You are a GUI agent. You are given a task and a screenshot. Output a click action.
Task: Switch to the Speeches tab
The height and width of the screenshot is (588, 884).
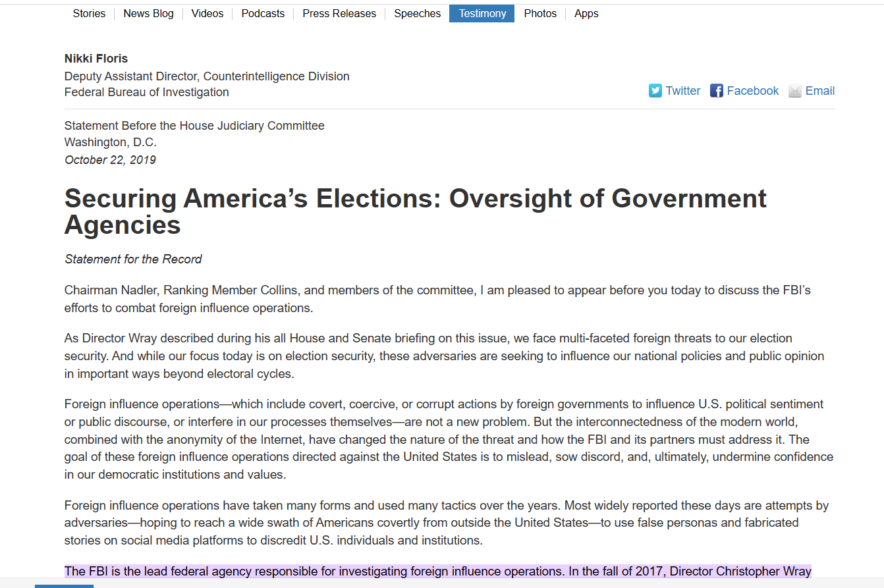click(x=417, y=13)
